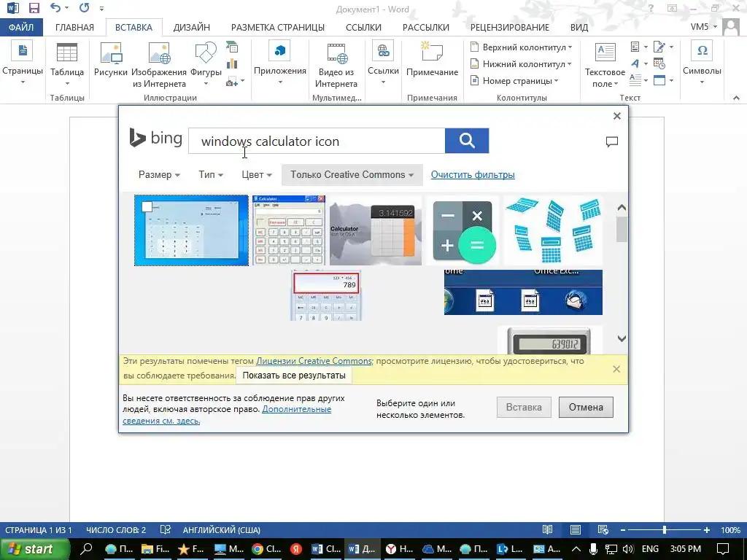This screenshot has height=560, width=747.
Task: Open the Фигуры shapes gallery
Action: [206, 64]
